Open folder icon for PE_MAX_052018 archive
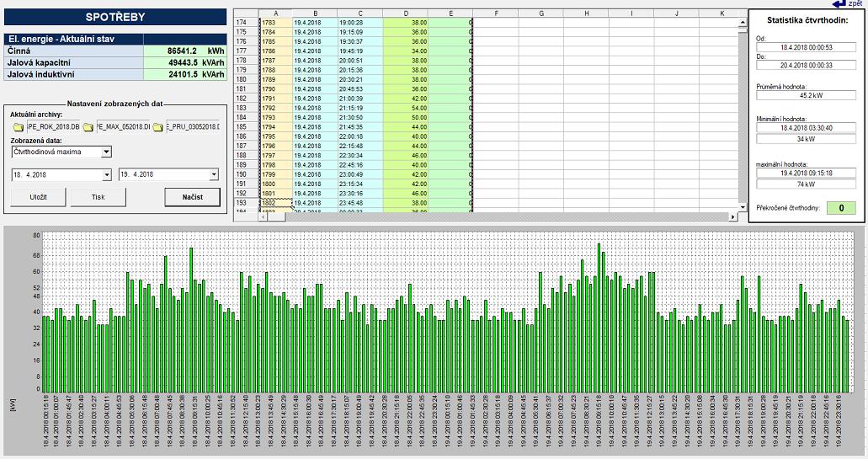The image size is (868, 459). pos(88,127)
